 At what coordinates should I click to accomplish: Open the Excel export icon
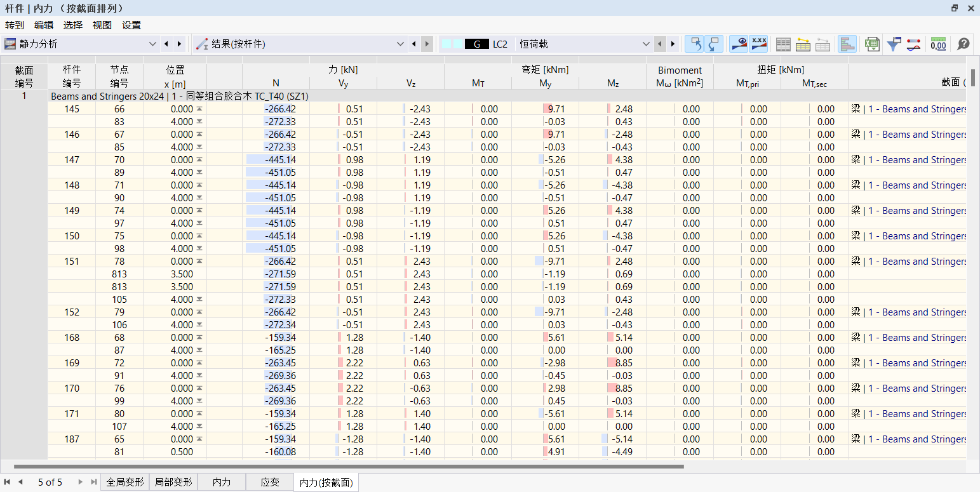click(872, 44)
